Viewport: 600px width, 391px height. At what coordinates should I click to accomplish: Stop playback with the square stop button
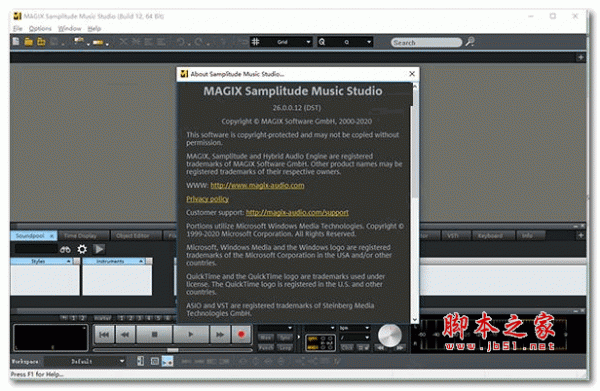click(x=155, y=335)
